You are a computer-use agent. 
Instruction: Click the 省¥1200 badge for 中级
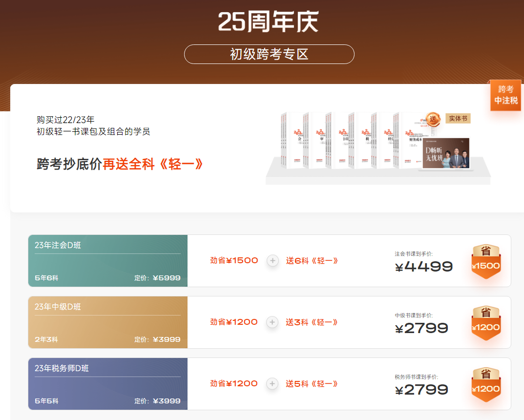[485, 323]
